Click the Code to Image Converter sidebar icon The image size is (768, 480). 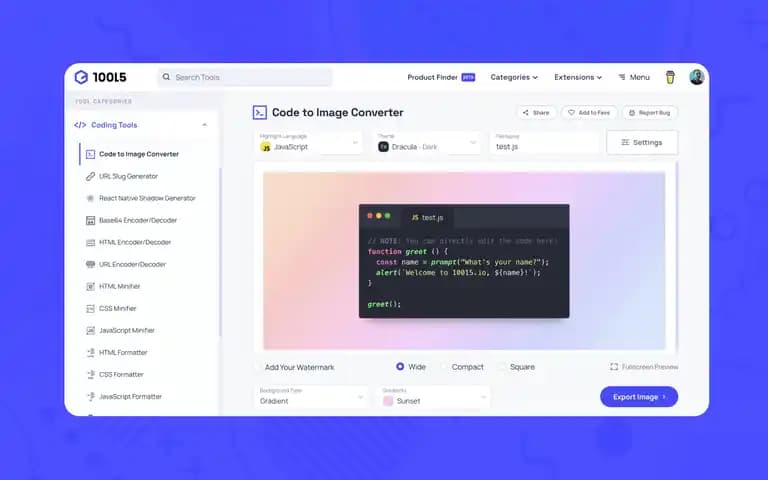click(x=91, y=154)
